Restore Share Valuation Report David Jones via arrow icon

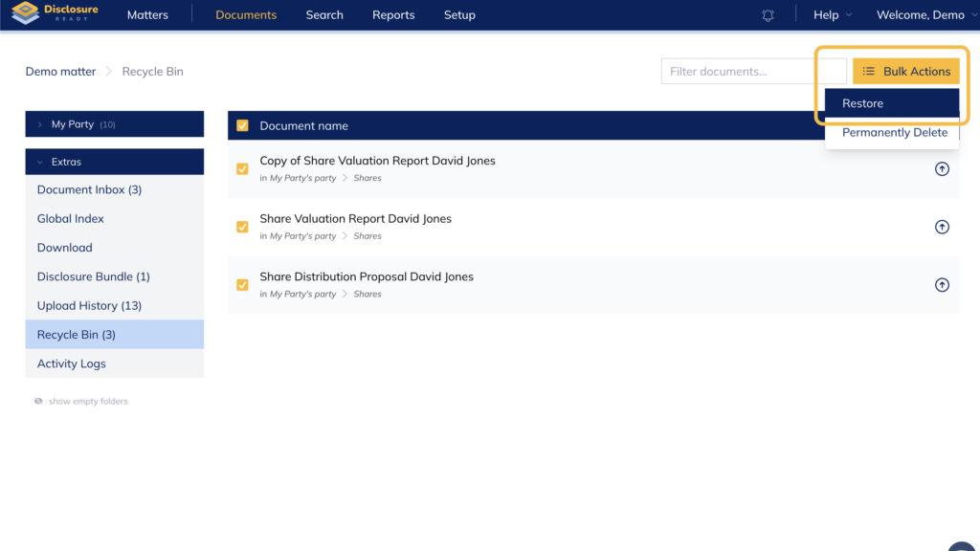[x=942, y=227]
